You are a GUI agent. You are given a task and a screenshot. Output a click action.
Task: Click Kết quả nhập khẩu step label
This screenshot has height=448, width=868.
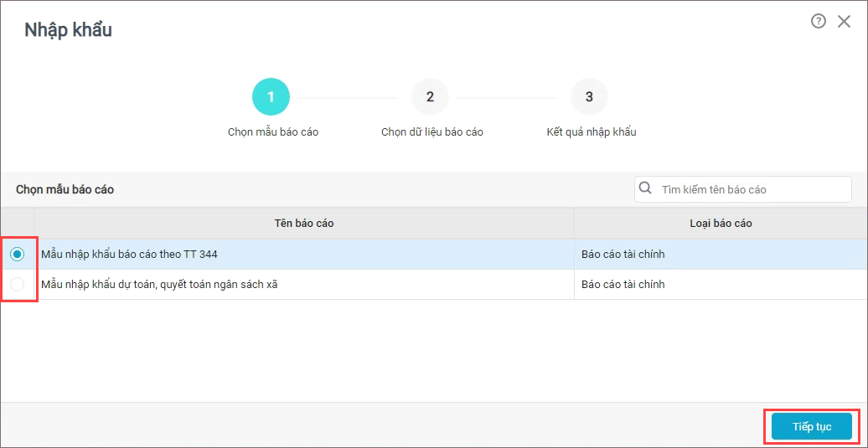592,133
